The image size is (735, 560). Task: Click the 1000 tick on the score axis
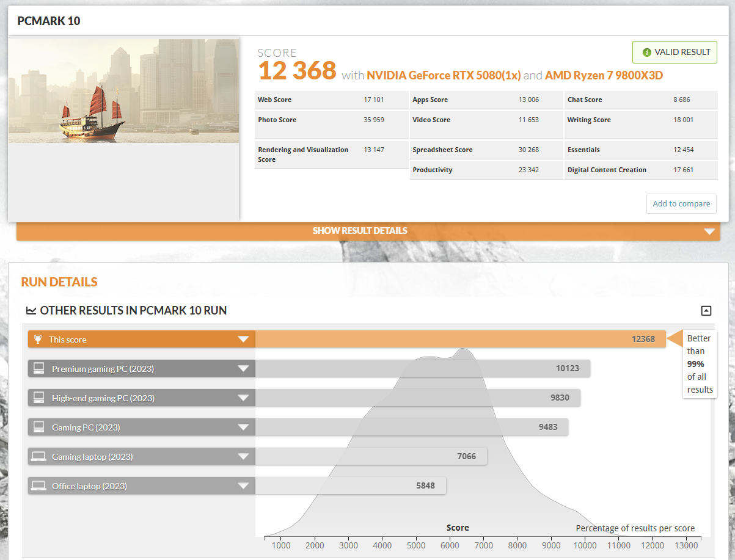[x=281, y=545]
